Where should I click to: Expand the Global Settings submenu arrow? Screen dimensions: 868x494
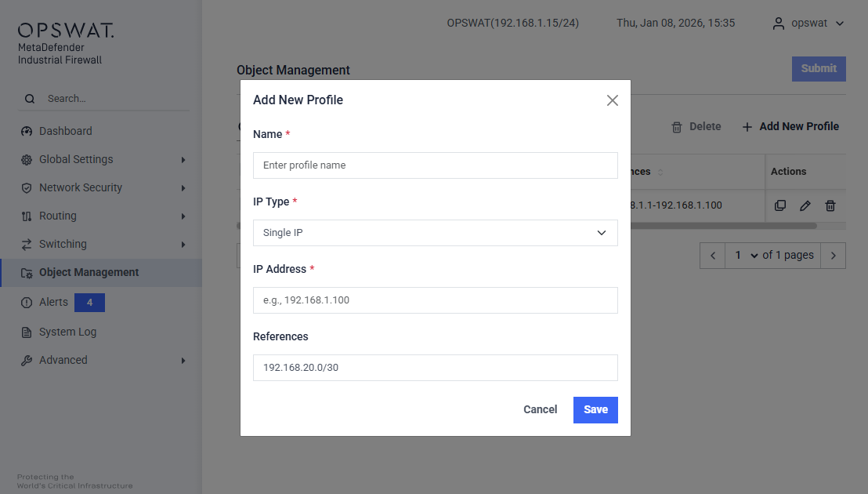tap(183, 160)
